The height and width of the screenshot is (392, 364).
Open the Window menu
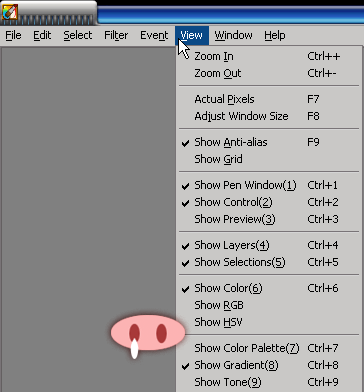click(x=233, y=35)
